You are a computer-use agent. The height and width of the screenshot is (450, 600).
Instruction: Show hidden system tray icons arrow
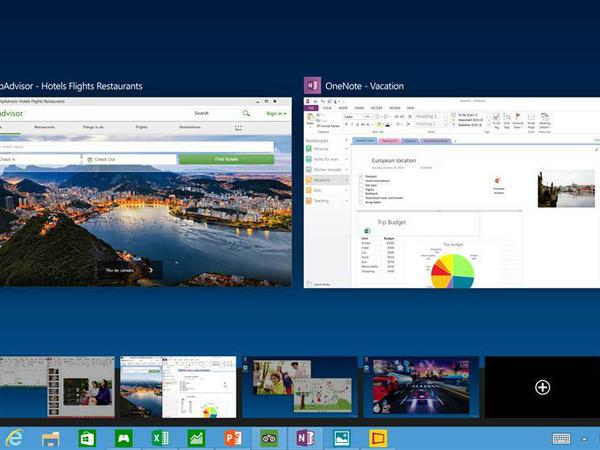[584, 439]
